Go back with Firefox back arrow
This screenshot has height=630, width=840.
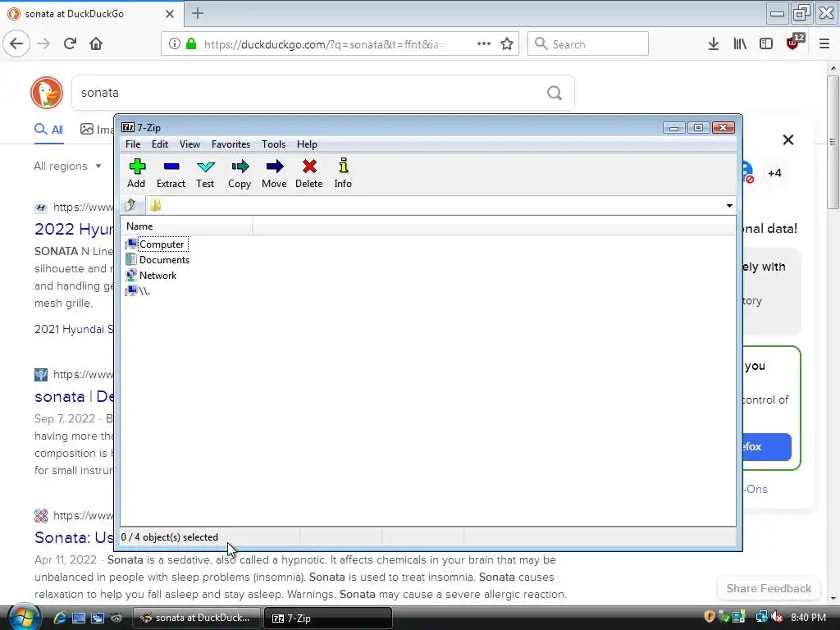pos(16,44)
